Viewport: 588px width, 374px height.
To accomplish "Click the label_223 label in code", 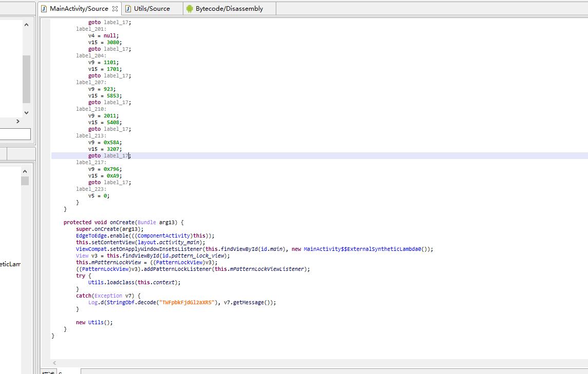I will click(90, 189).
